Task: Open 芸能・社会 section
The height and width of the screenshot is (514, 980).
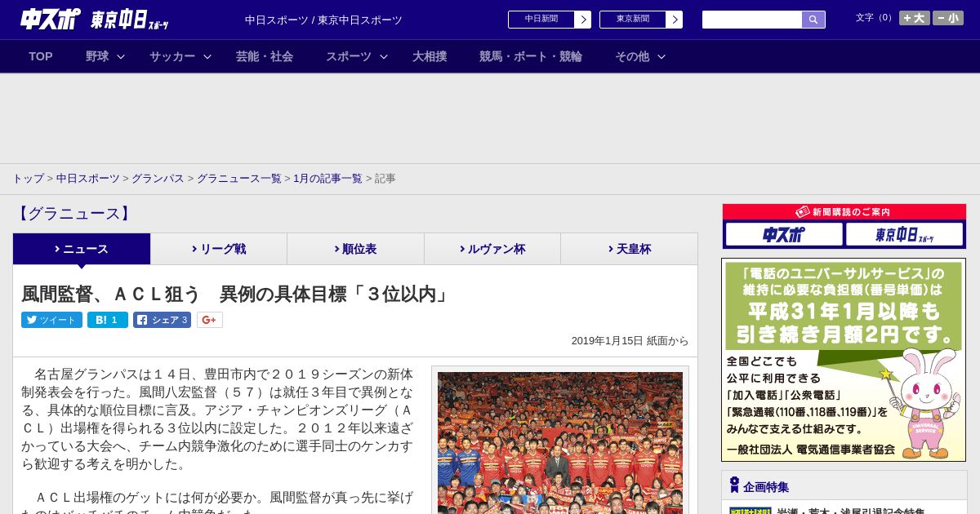Action: [265, 56]
